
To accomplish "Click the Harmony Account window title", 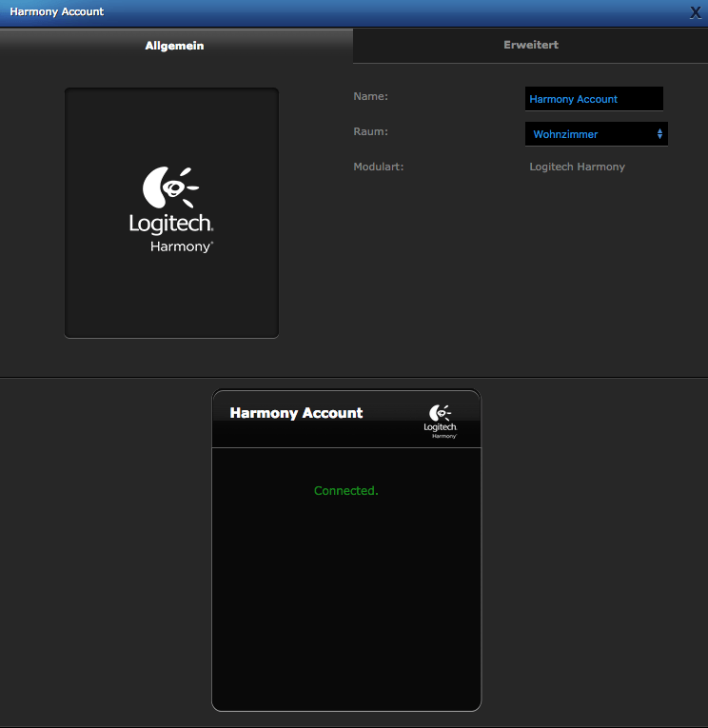I will click(x=57, y=11).
